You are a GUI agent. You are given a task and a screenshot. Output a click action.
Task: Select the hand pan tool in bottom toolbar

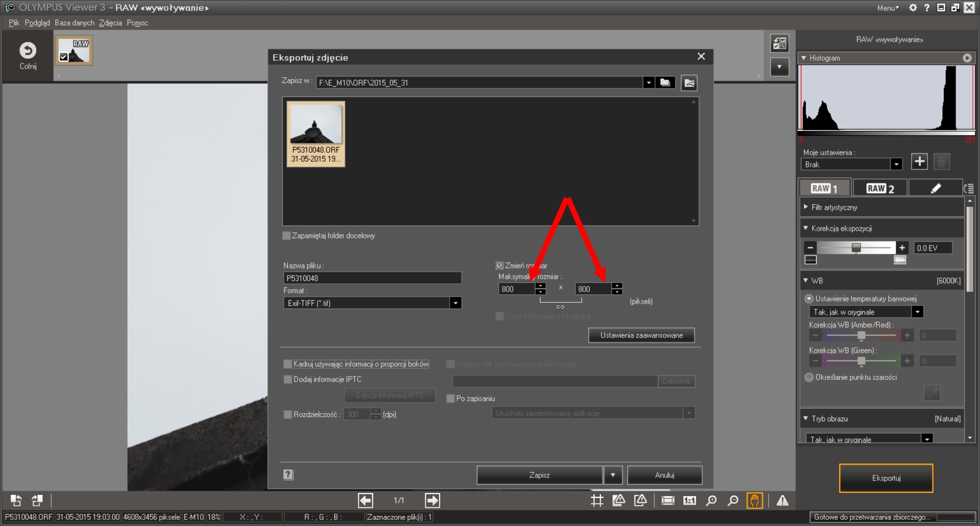coord(754,500)
